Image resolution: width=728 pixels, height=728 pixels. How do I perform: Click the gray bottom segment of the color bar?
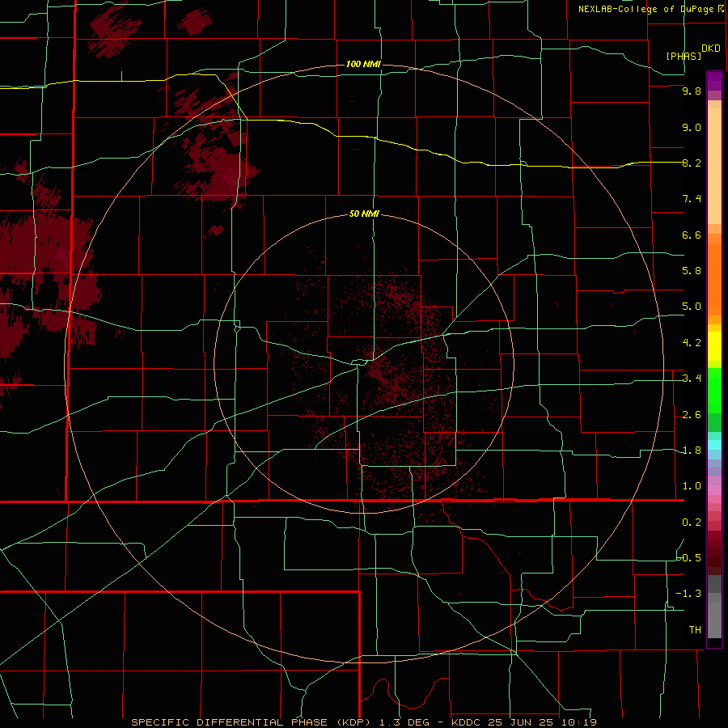click(x=714, y=620)
